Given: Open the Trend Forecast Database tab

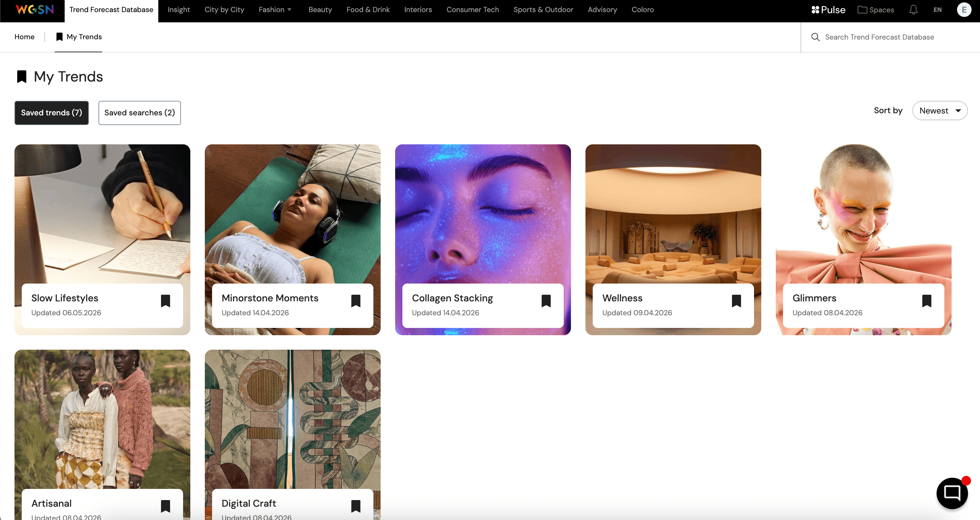Looking at the screenshot, I should click(x=111, y=10).
